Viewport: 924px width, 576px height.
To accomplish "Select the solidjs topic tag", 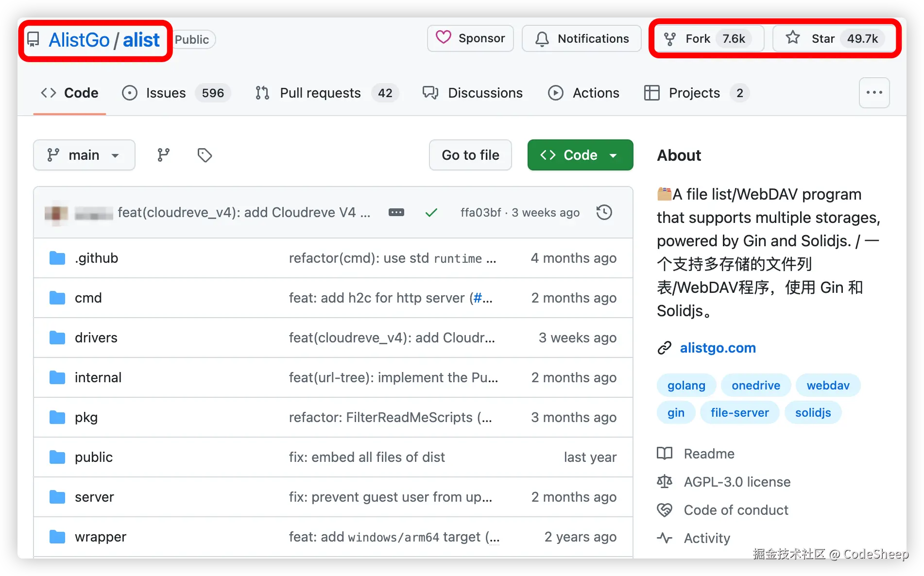I will coord(813,412).
